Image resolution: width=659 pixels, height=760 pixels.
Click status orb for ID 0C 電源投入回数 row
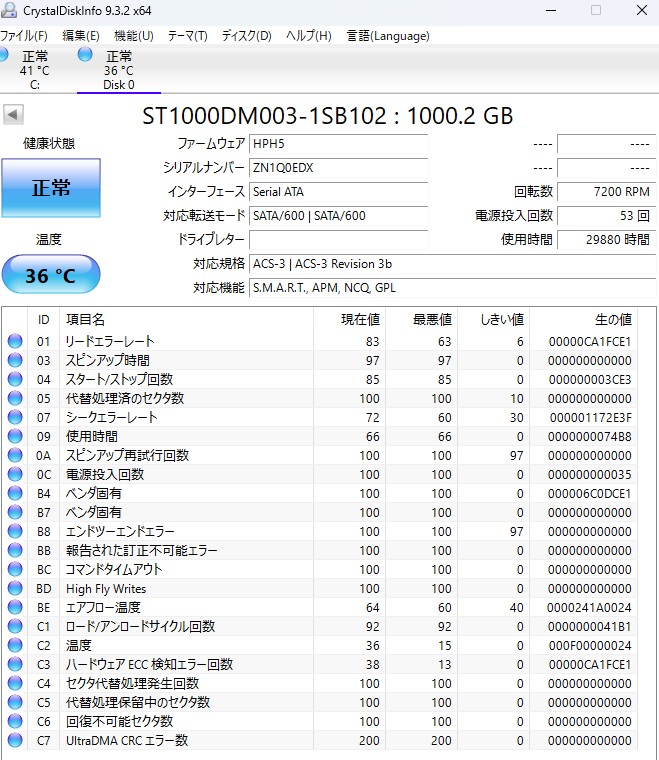(x=15, y=474)
